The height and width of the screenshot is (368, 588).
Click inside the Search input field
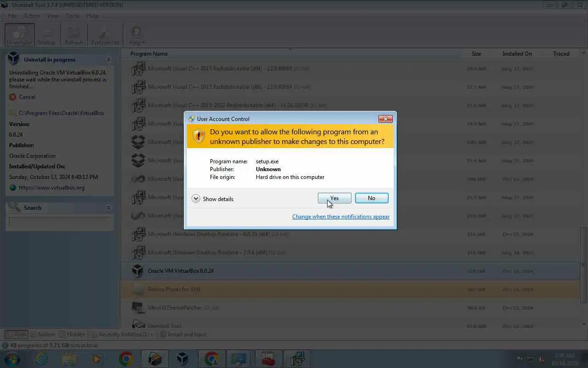click(x=61, y=223)
